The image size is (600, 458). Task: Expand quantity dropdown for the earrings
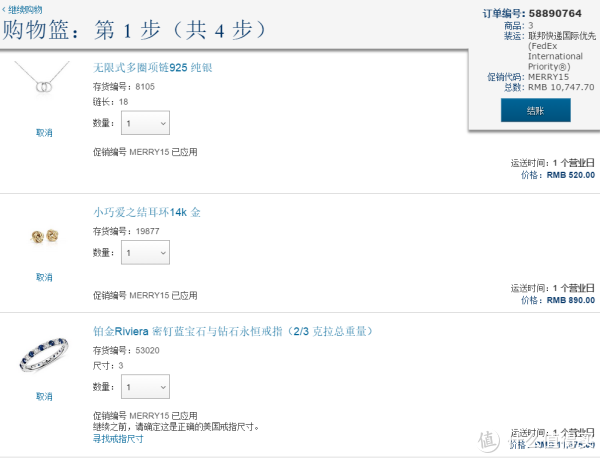point(145,252)
